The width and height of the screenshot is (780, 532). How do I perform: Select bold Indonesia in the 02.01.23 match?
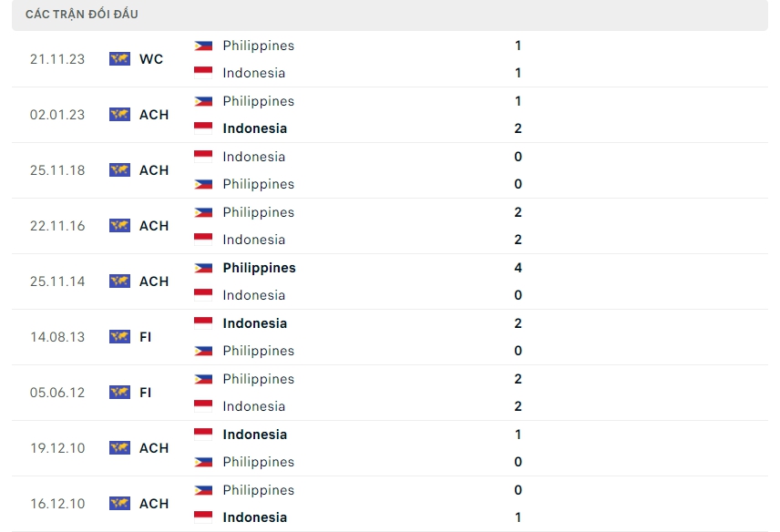pos(254,128)
